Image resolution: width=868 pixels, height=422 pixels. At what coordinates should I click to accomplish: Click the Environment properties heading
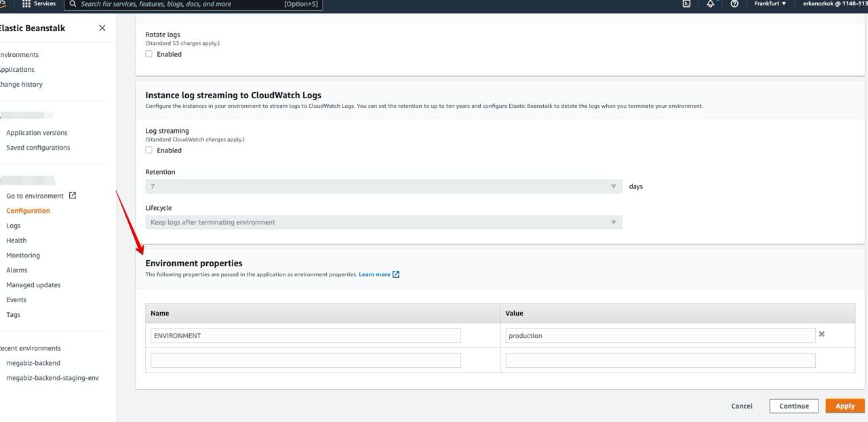[194, 263]
